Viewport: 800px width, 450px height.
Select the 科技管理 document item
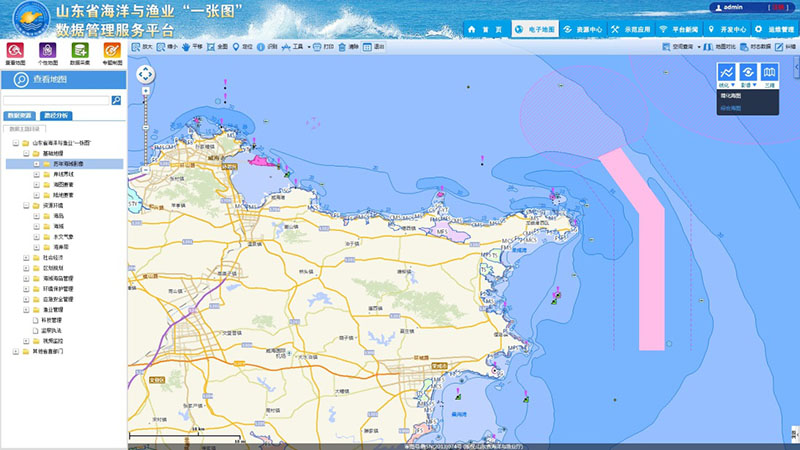(47, 320)
